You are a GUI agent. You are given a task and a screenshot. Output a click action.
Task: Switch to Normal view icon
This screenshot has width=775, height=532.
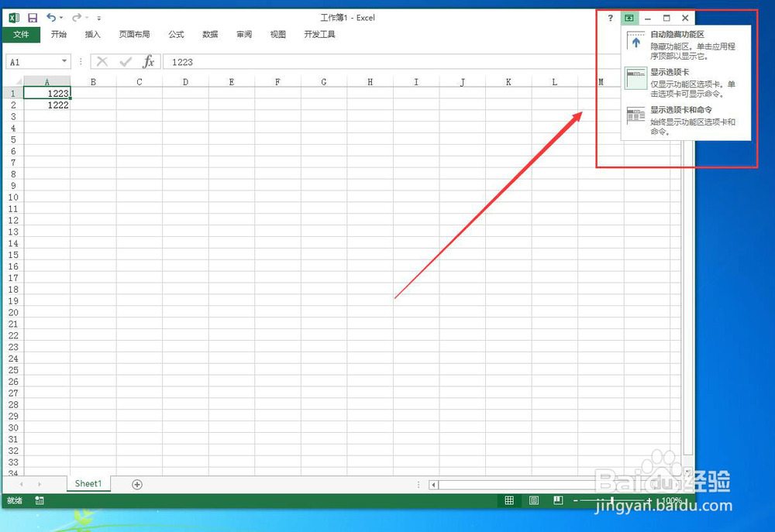(509, 500)
